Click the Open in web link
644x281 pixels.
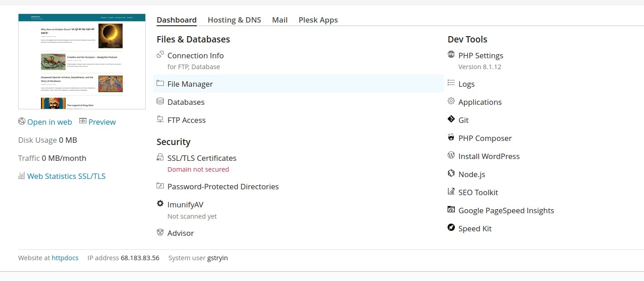tap(50, 122)
